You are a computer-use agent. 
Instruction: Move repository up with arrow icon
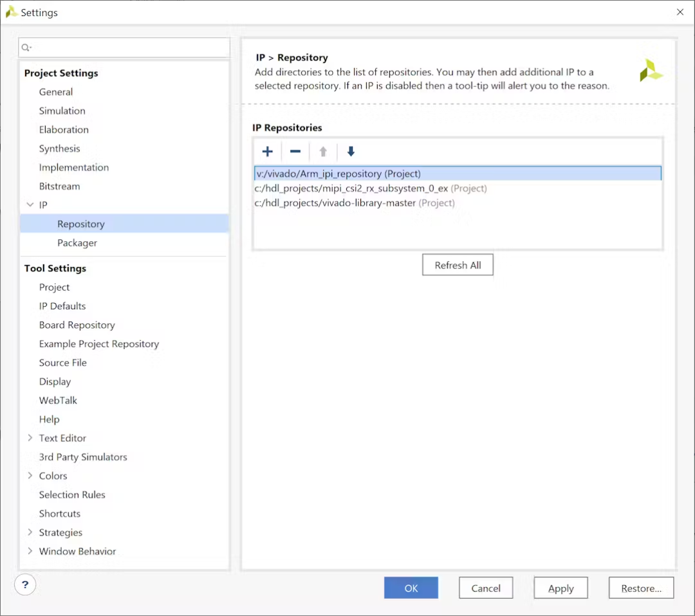(x=323, y=152)
